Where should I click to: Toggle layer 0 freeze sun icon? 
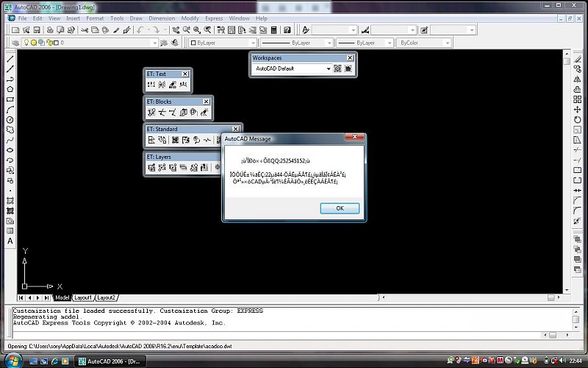pos(34,43)
